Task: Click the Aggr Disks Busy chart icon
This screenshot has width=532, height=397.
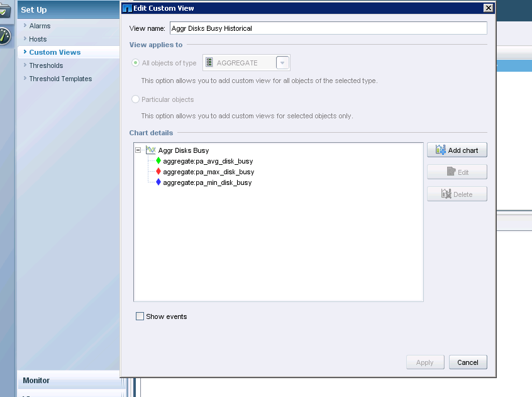Action: pos(151,150)
